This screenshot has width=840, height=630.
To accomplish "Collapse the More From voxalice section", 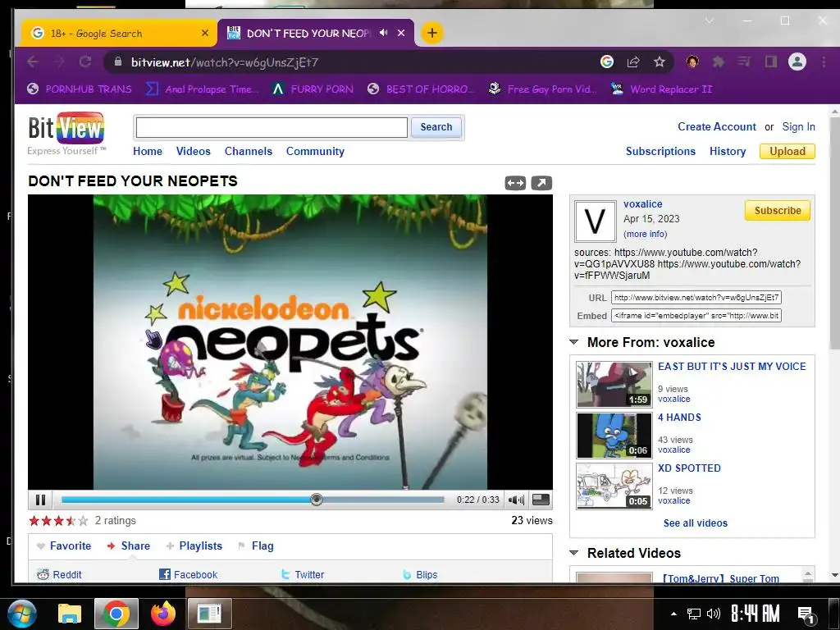I will click(x=573, y=342).
